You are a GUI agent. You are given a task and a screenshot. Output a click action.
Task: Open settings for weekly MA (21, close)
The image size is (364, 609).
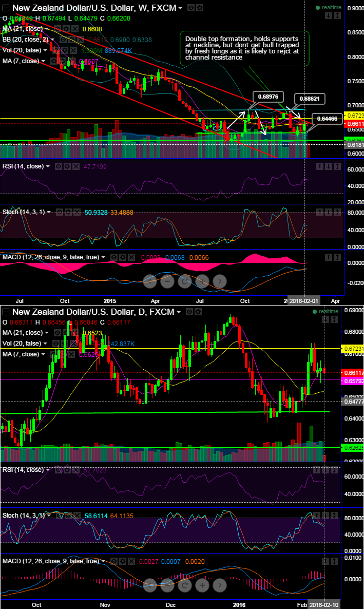pos(66,29)
